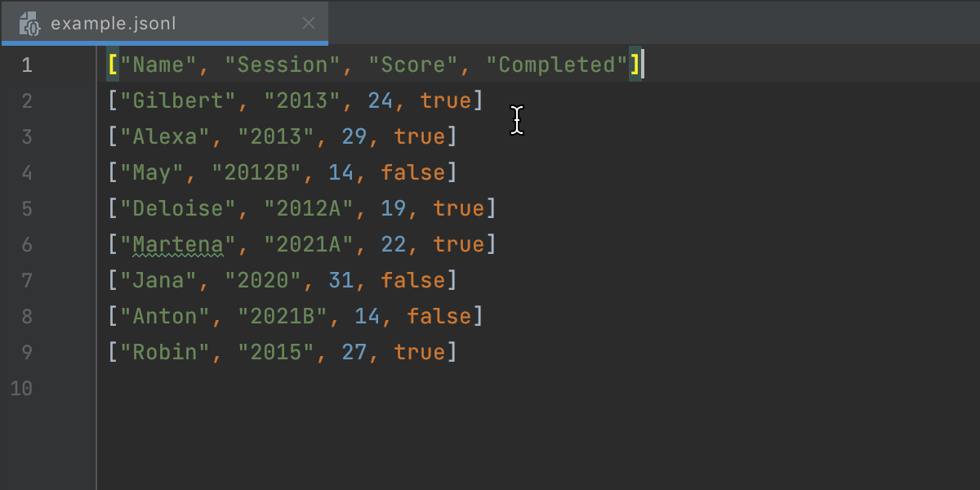The image size is (980, 490).
Task: Click line number 1 in the gutter
Action: (27, 65)
